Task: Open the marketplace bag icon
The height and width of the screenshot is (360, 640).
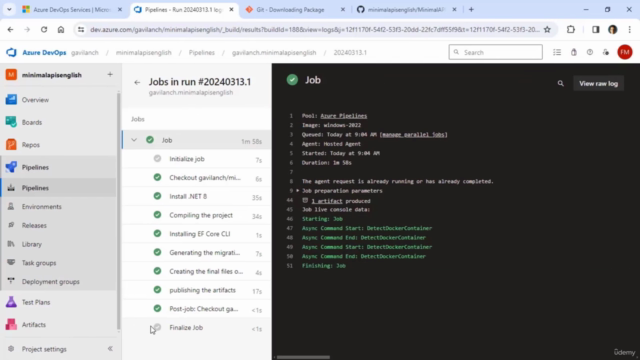Action: pyautogui.click(x=573, y=52)
